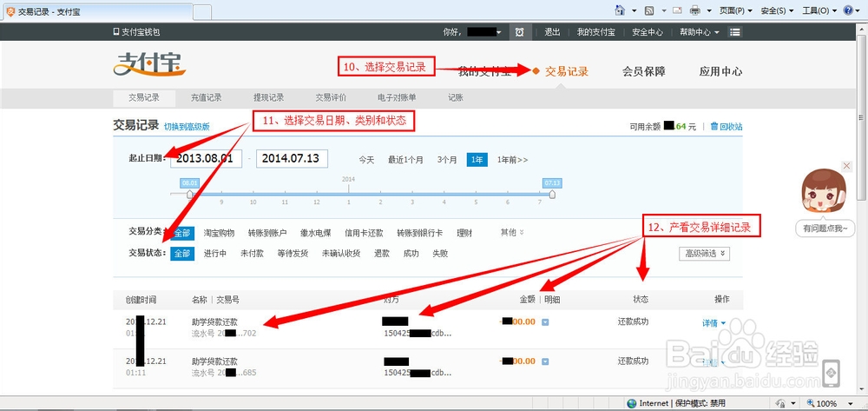This screenshot has width=868, height=411.
Task: Click the start date field 2013.08.01
Action: coord(207,158)
